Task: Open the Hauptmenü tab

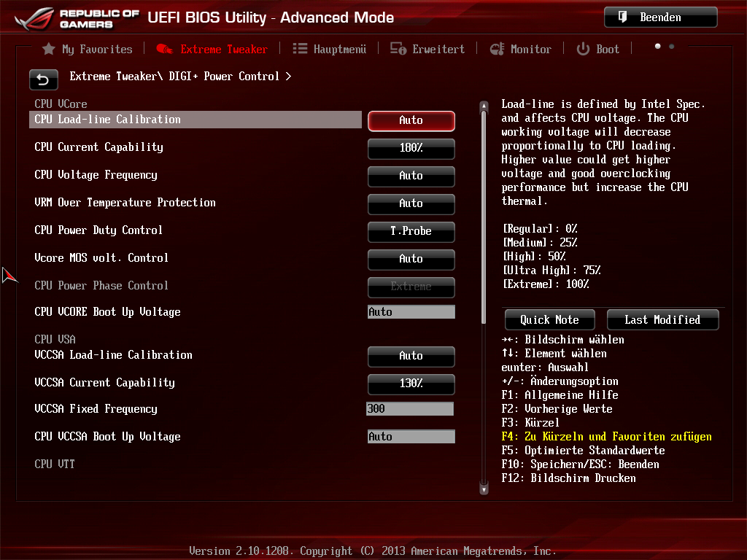Action: click(x=339, y=50)
